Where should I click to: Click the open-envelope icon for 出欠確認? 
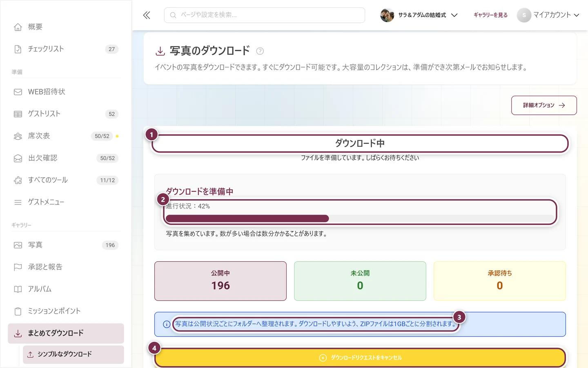click(x=18, y=158)
